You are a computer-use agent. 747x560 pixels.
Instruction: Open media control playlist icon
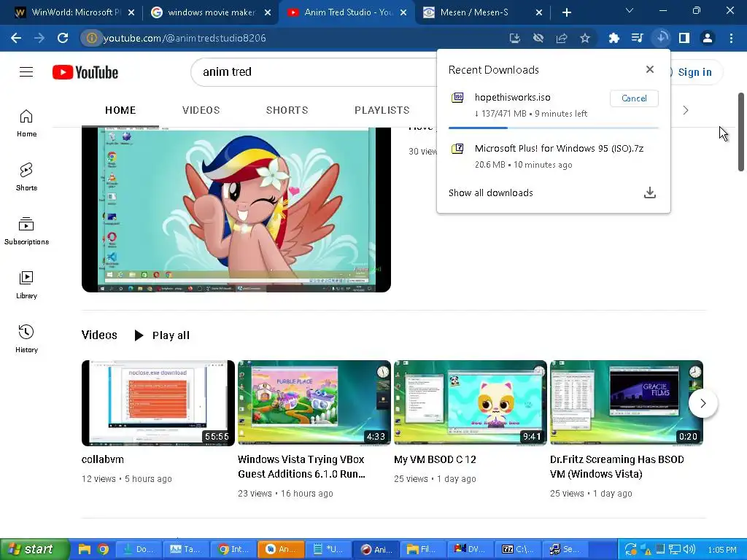click(637, 38)
